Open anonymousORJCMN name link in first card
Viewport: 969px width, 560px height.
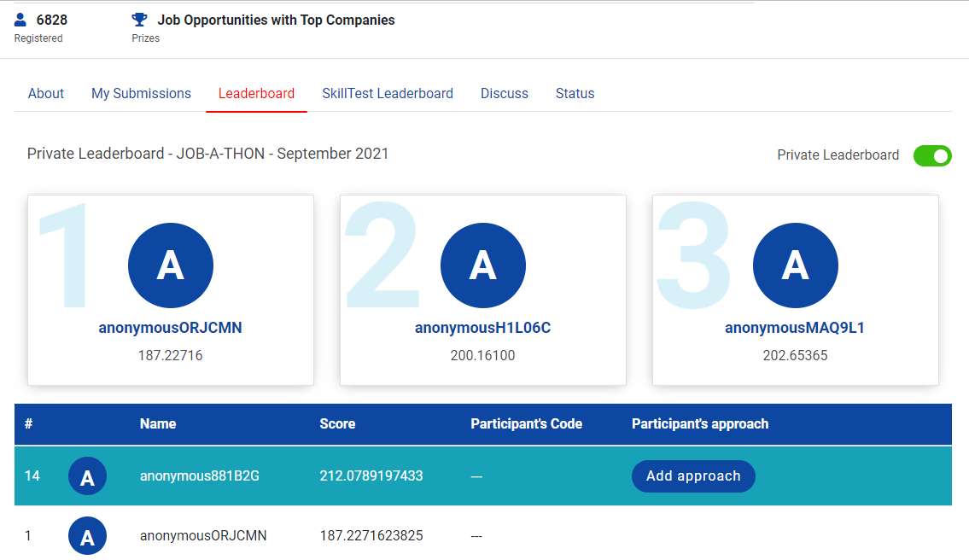point(171,328)
